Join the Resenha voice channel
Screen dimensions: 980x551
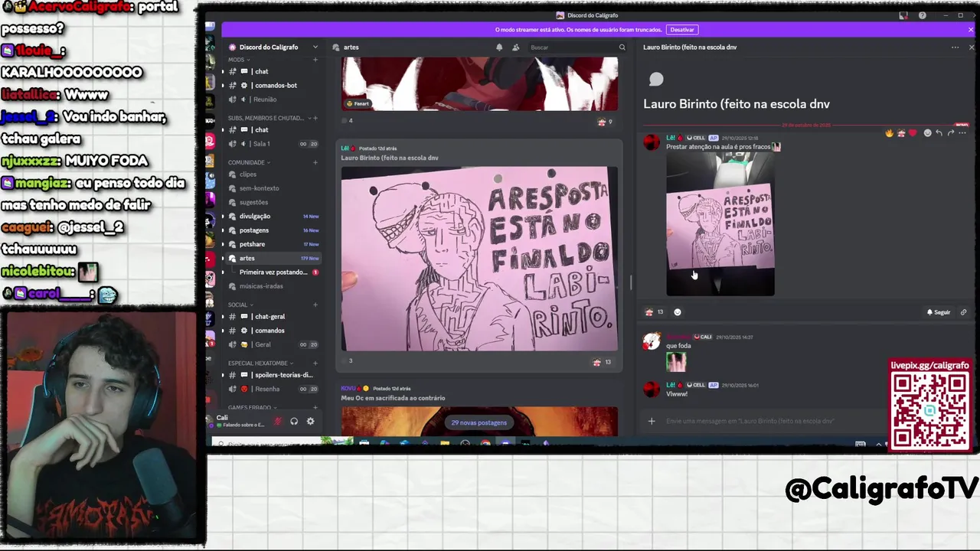[274, 389]
